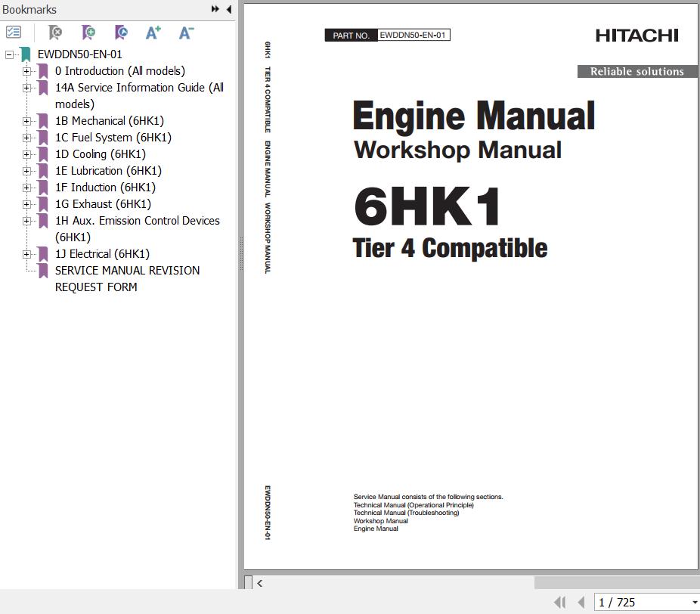Click the Bookmarks panel title

pyautogui.click(x=29, y=9)
